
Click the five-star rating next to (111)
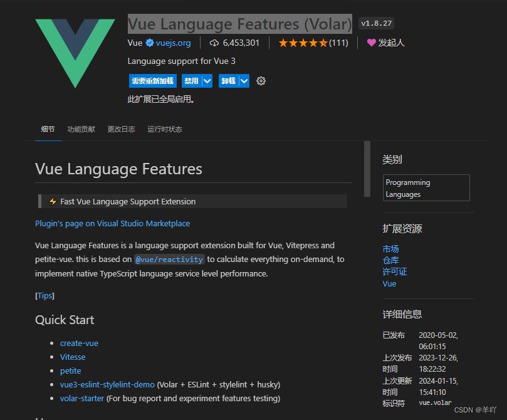[x=305, y=43]
